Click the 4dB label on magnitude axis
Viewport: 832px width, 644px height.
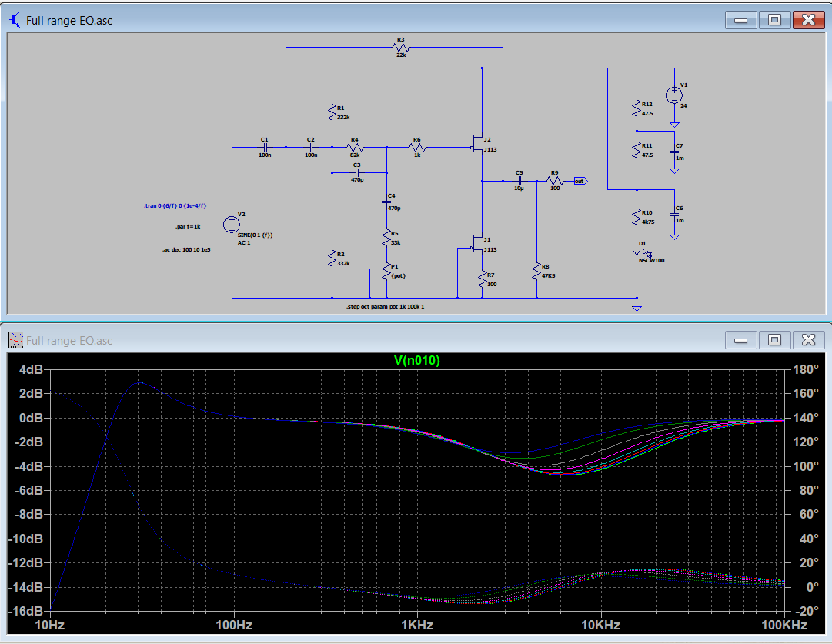[31, 370]
